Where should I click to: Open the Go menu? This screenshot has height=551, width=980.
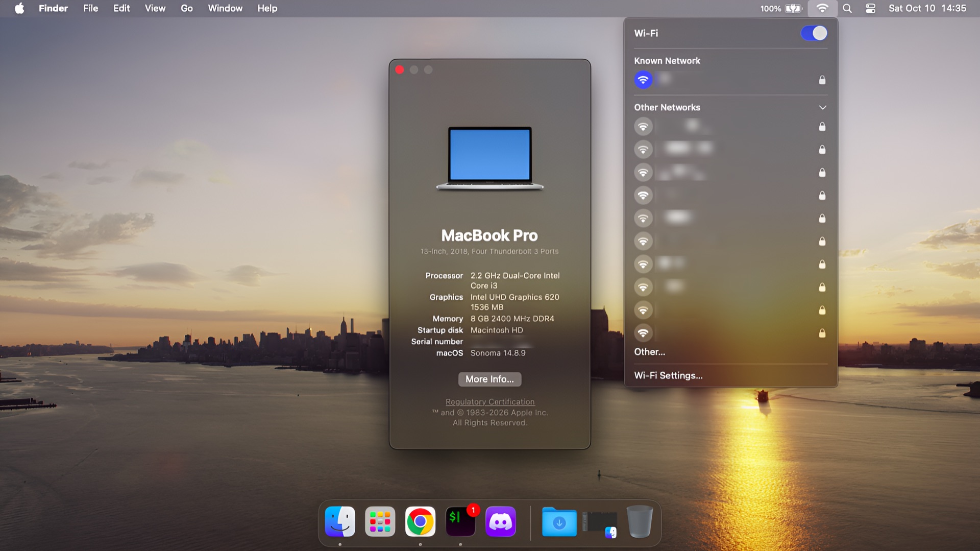pyautogui.click(x=187, y=8)
